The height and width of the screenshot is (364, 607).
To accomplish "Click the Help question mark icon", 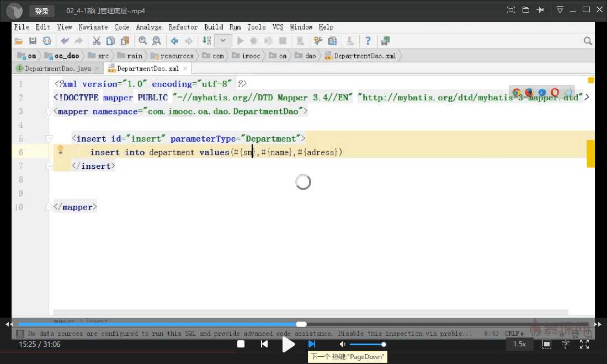I will coord(368,41).
